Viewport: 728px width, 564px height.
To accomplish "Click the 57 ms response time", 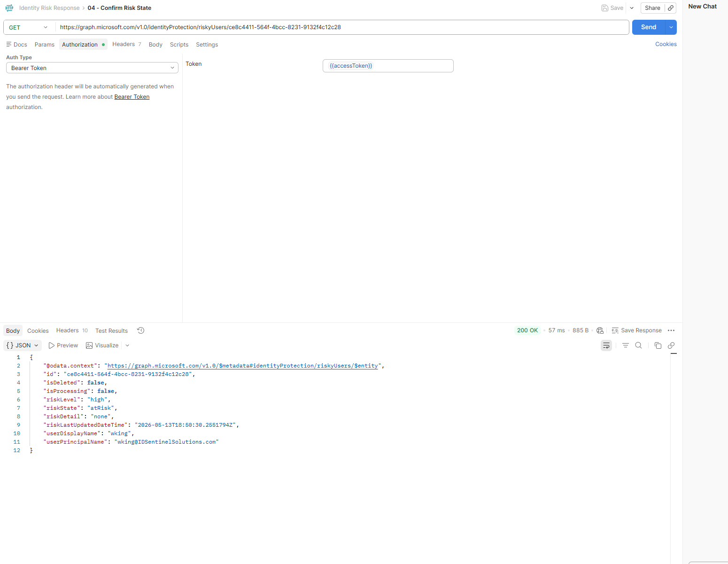I will point(557,330).
